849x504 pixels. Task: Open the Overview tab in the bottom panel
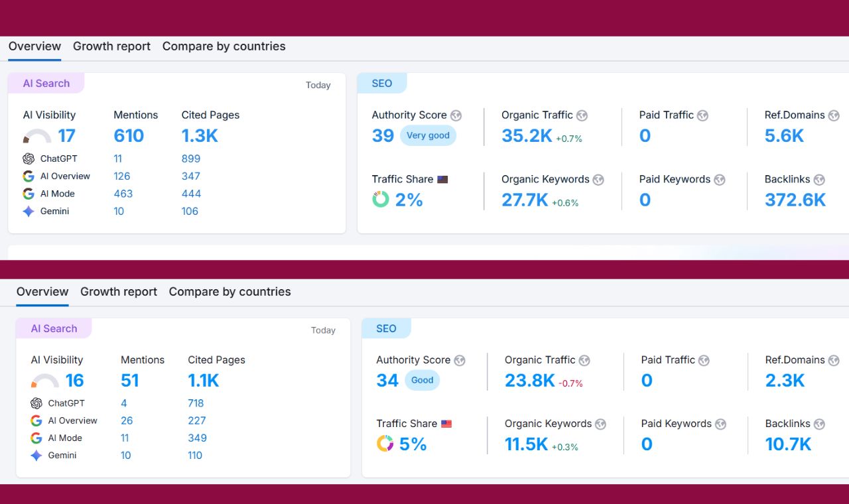(x=42, y=292)
